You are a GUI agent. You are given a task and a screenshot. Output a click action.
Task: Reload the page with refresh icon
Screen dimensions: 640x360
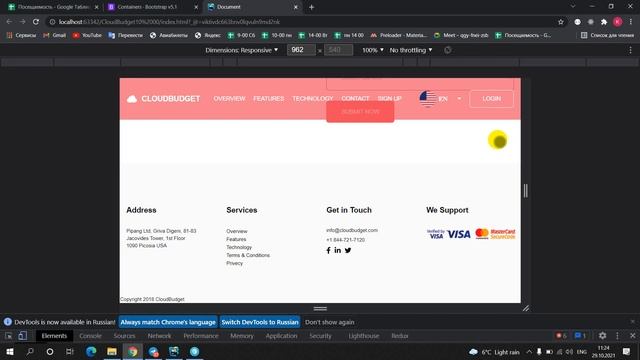click(x=36, y=22)
